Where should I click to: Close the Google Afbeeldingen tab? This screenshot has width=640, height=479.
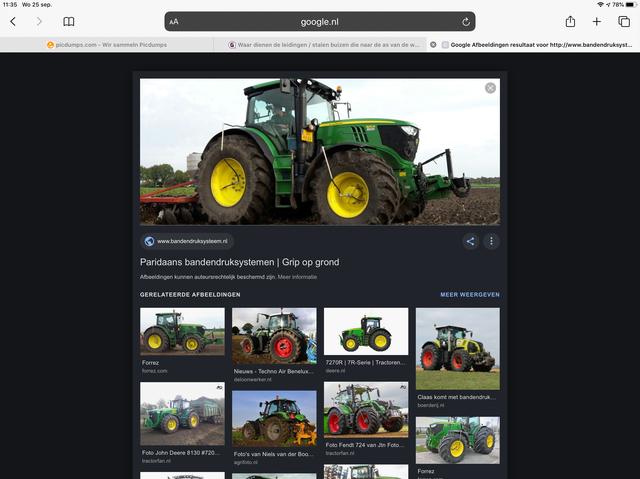click(433, 45)
